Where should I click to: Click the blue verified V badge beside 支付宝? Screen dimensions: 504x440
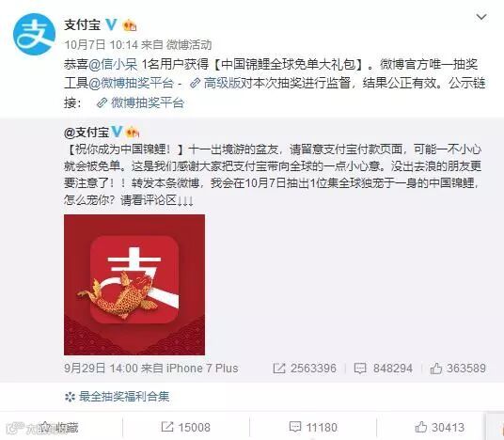(x=111, y=24)
